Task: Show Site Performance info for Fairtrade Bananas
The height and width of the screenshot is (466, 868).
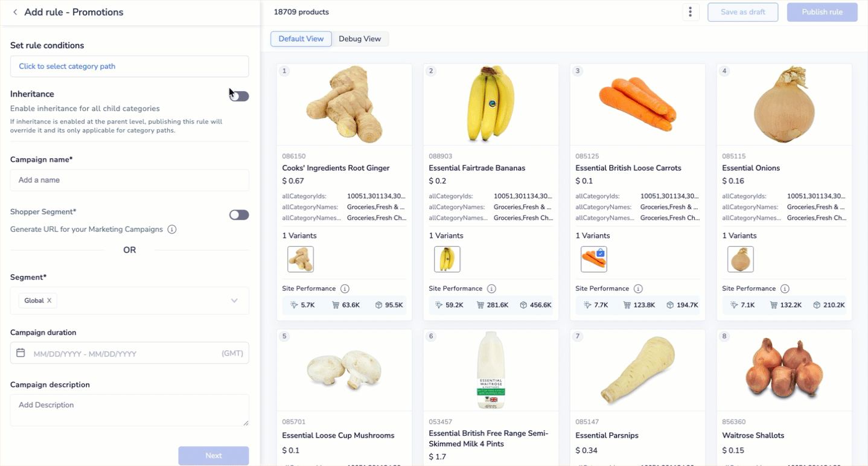Action: [491, 289]
